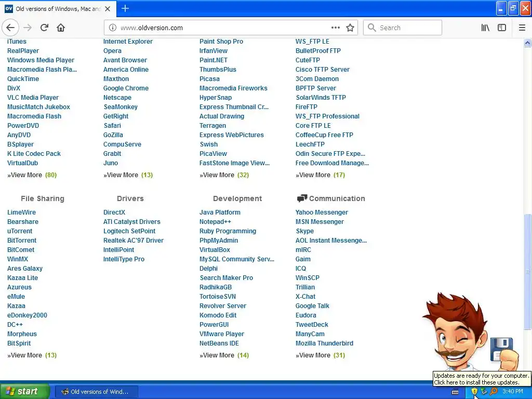This screenshot has height=399, width=532.
Task: Expand View More (17) FTP list
Action: point(320,175)
